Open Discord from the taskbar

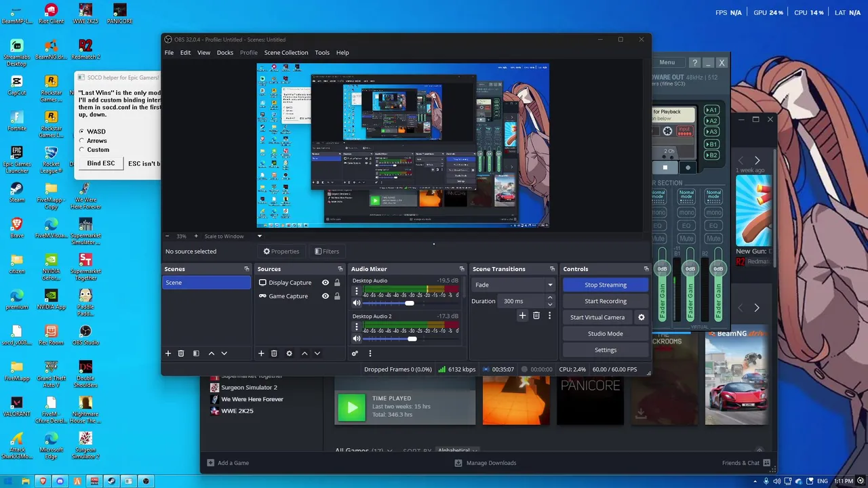click(60, 481)
